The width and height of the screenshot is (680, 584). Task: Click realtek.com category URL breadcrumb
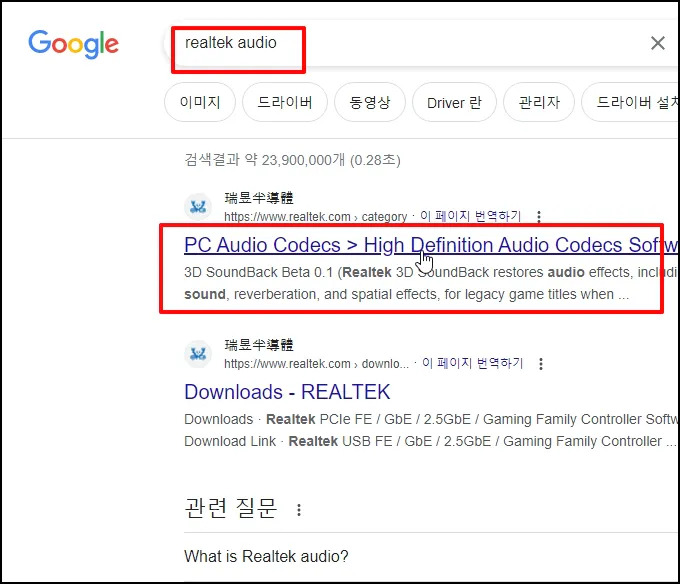(x=315, y=216)
